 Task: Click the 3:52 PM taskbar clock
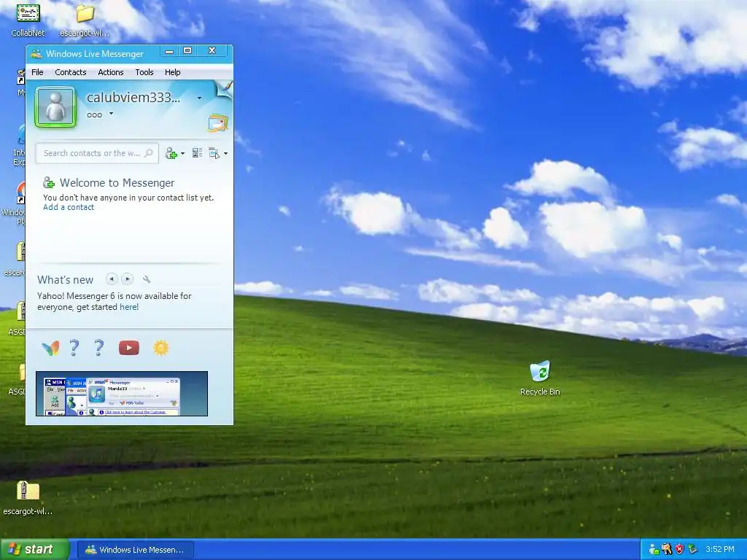pyautogui.click(x=720, y=550)
